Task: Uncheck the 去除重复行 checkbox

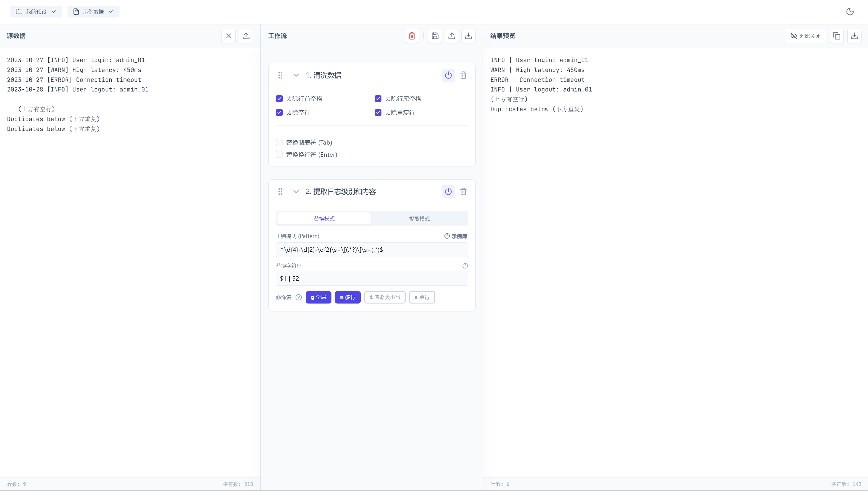Action: (x=378, y=113)
